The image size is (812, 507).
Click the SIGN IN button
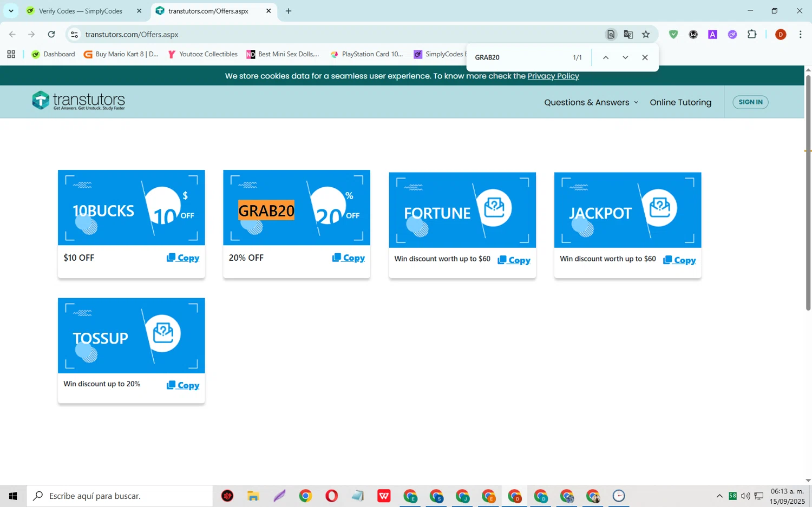(750, 102)
